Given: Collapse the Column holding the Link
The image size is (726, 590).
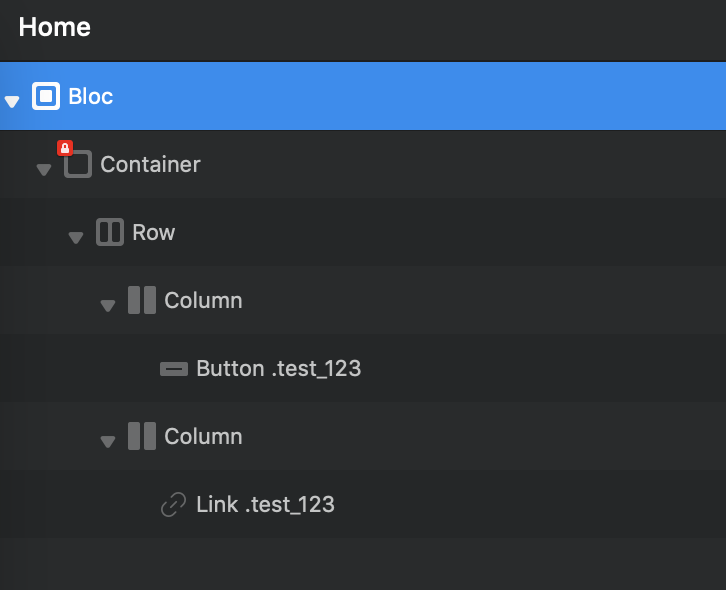Looking at the screenshot, I should click(x=108, y=441).
